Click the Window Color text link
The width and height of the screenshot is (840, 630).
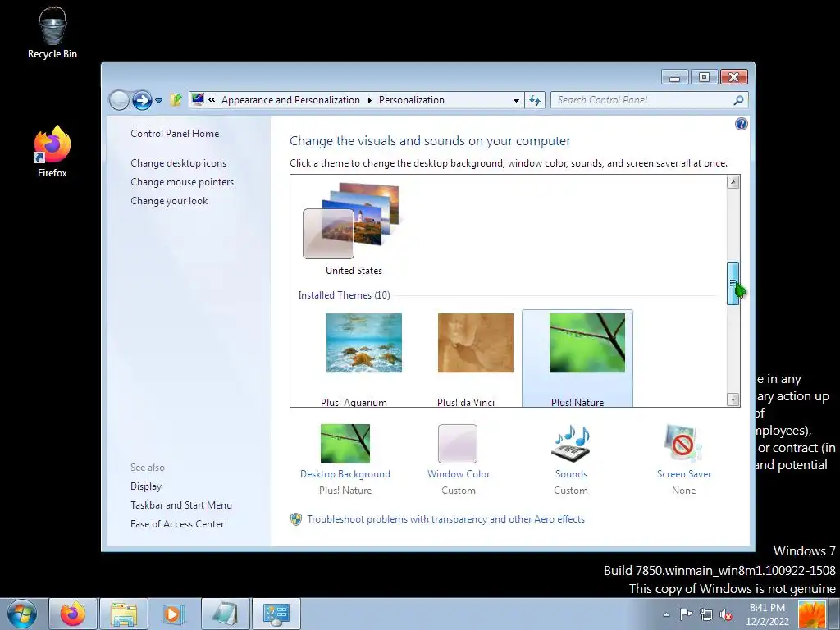pyautogui.click(x=459, y=474)
